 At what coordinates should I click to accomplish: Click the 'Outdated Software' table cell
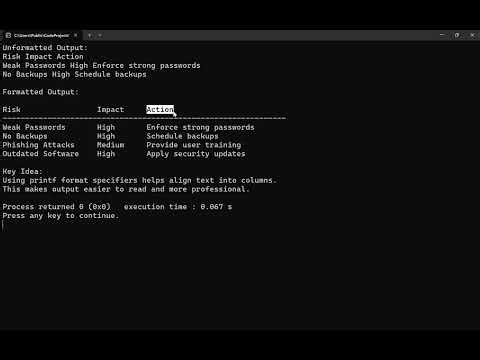coord(40,154)
